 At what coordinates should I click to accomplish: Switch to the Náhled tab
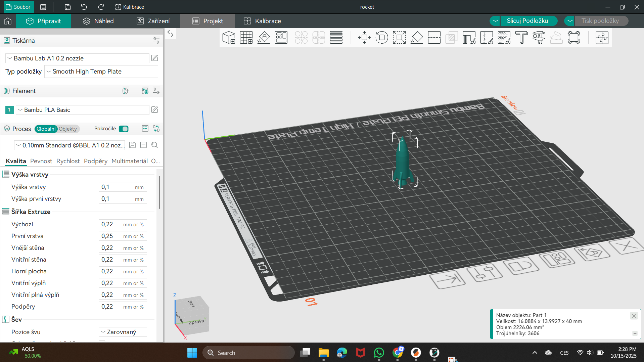[98, 21]
